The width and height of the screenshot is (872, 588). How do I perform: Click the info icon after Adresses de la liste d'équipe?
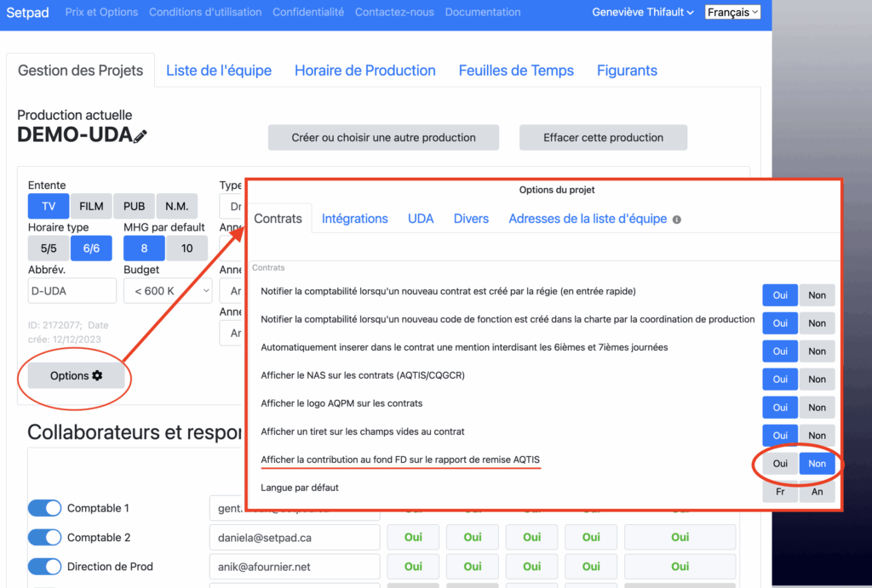(x=677, y=220)
